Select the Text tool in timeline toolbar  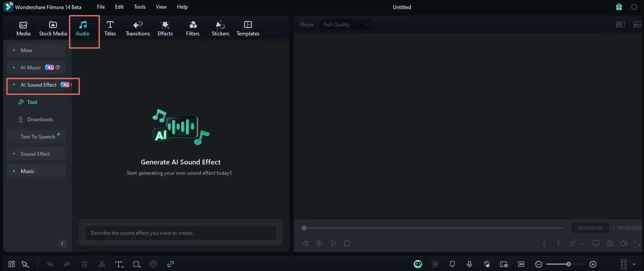(x=119, y=264)
